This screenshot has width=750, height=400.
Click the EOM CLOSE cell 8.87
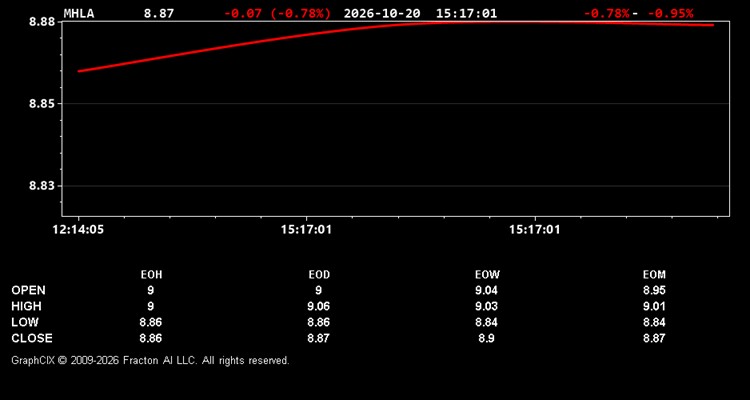[x=654, y=338]
